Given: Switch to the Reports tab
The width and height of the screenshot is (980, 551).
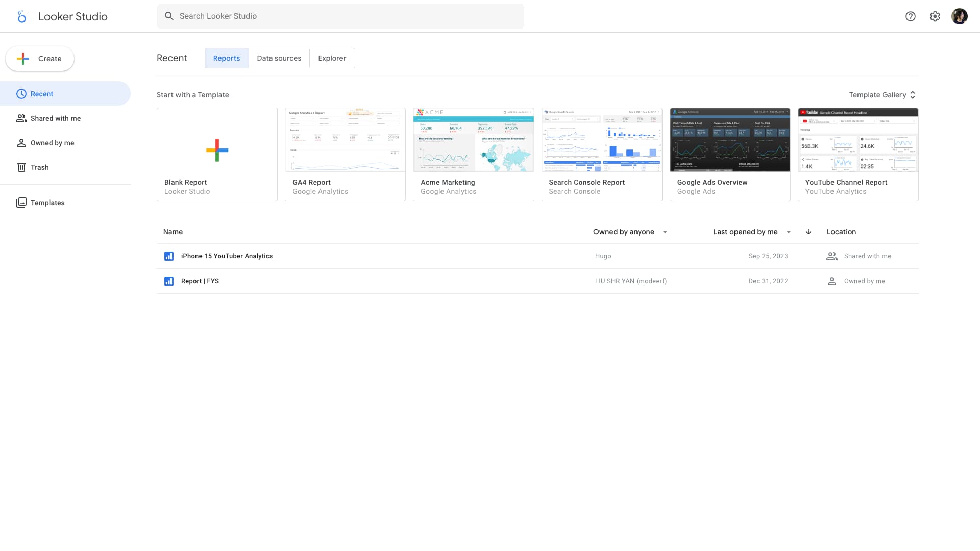Looking at the screenshot, I should coord(227,58).
